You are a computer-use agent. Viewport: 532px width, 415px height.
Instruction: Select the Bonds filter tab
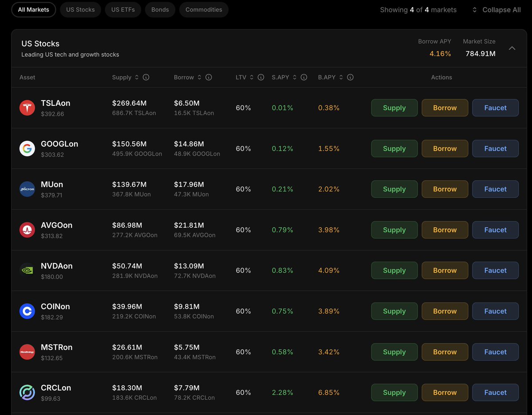coord(160,10)
